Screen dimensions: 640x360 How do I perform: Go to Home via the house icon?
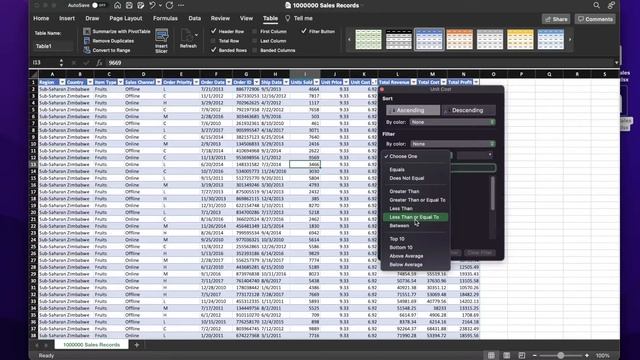click(118, 5)
